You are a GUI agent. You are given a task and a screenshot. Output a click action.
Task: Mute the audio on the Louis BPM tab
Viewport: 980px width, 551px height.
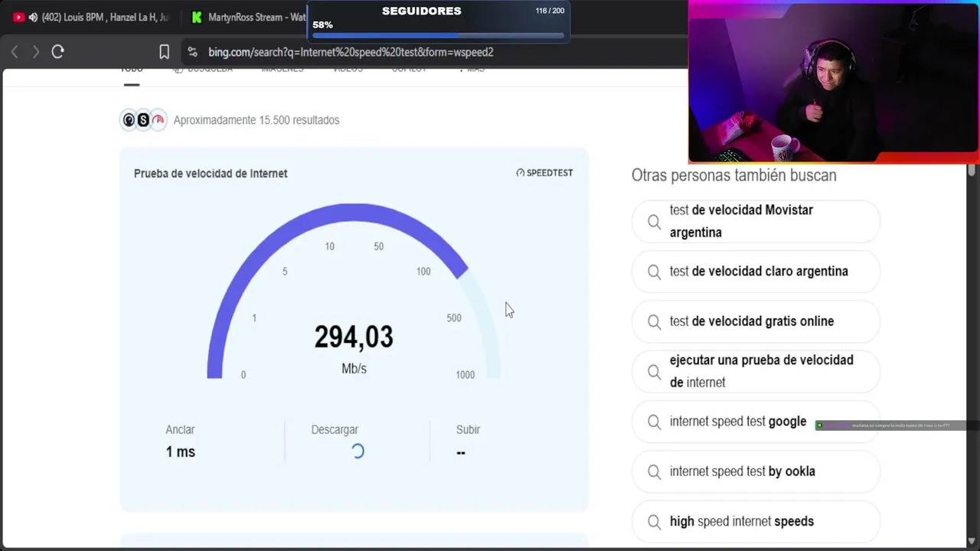(33, 17)
